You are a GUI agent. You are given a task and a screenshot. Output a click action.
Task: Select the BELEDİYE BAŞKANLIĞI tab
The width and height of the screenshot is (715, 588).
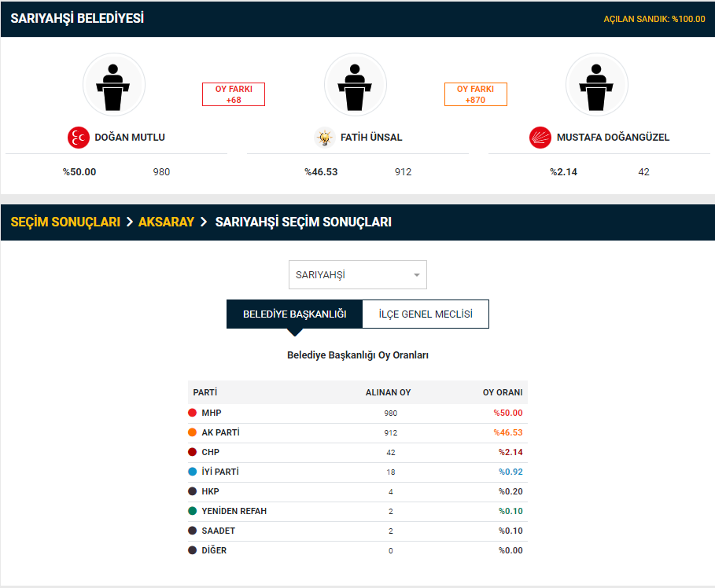pyautogui.click(x=294, y=314)
